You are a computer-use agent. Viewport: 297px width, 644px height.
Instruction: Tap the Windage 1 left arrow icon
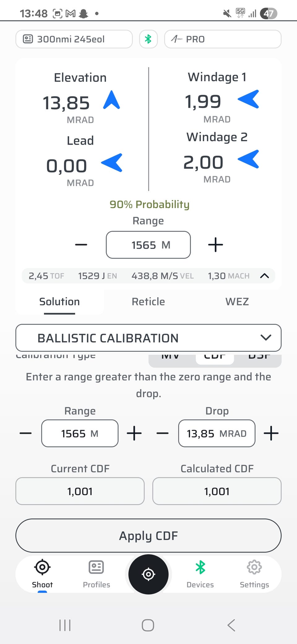248,99
